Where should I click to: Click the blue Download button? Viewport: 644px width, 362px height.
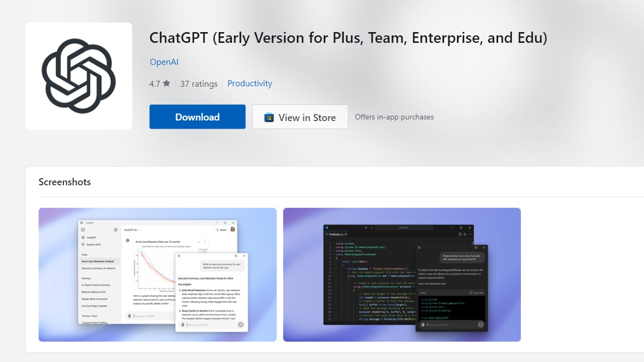tap(197, 117)
